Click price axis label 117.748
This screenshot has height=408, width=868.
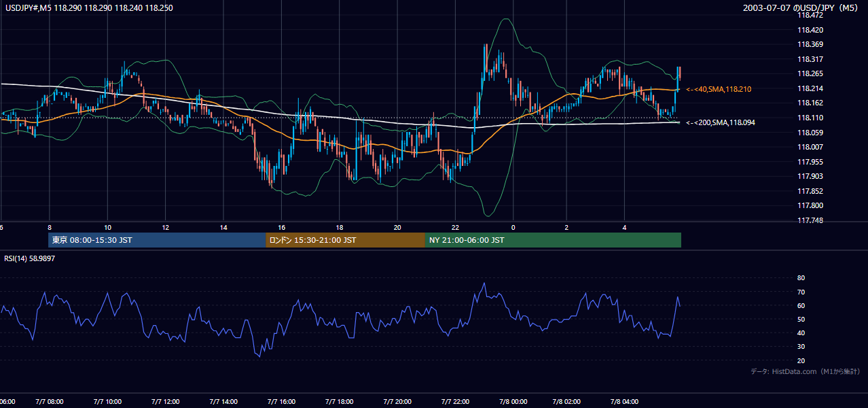[x=811, y=220]
